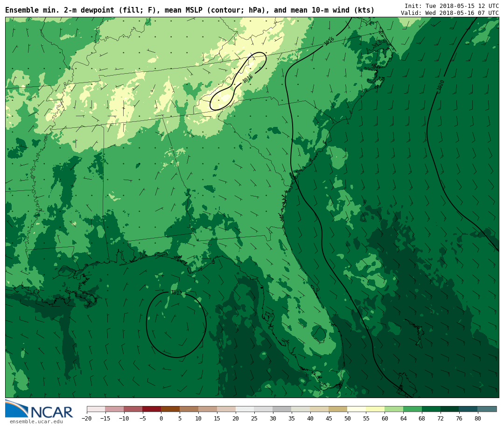504x427 pixels.
Task: Click the 80 tick label on the colorbar
Action: tap(477, 419)
